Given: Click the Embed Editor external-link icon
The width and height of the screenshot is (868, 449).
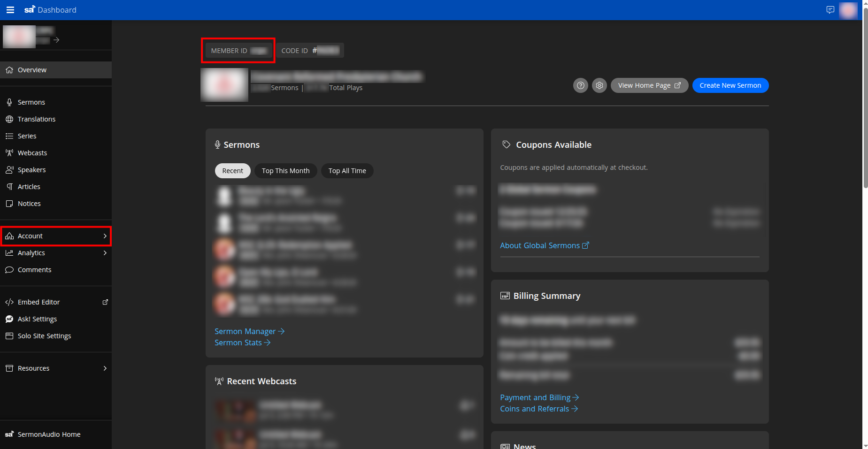Looking at the screenshot, I should (105, 302).
